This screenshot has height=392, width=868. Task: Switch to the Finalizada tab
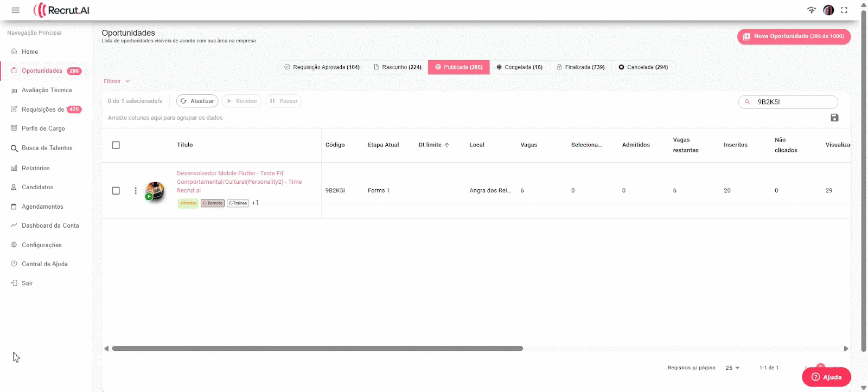(580, 67)
